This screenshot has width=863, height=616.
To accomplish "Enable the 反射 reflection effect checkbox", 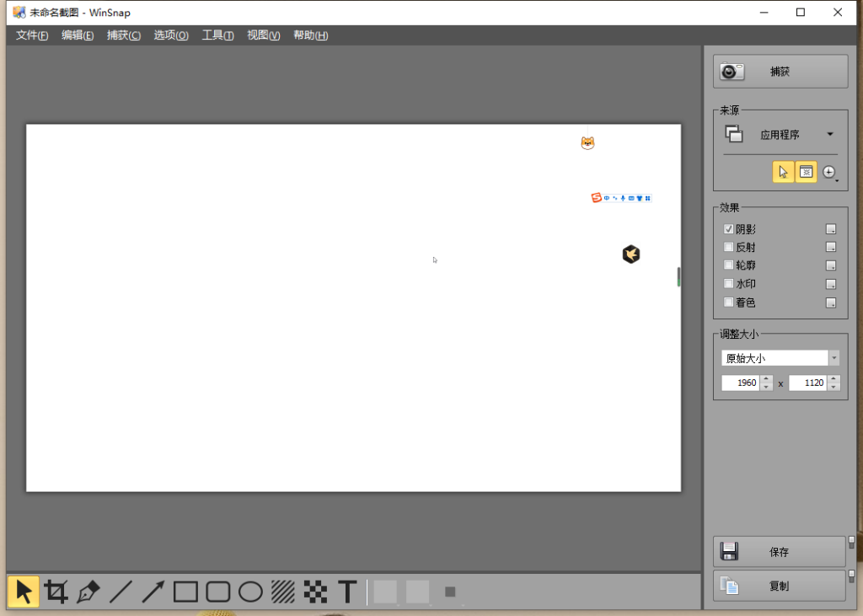I will click(729, 248).
